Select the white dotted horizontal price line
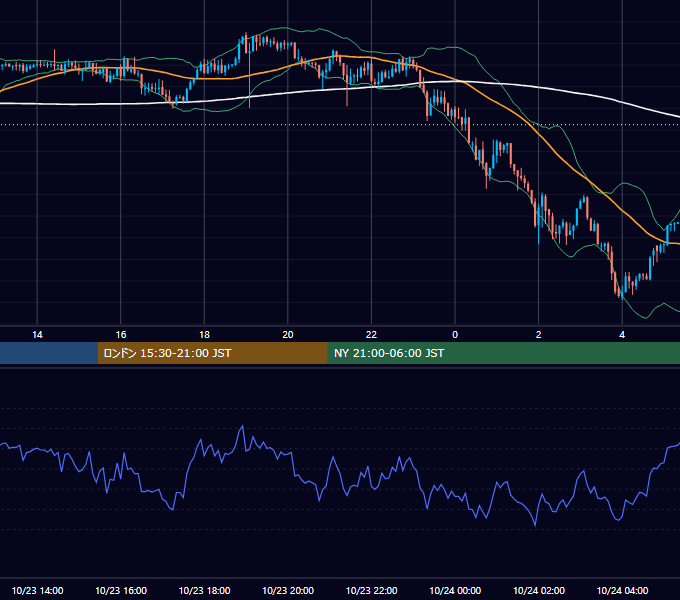This screenshot has width=680, height=600. point(340,124)
